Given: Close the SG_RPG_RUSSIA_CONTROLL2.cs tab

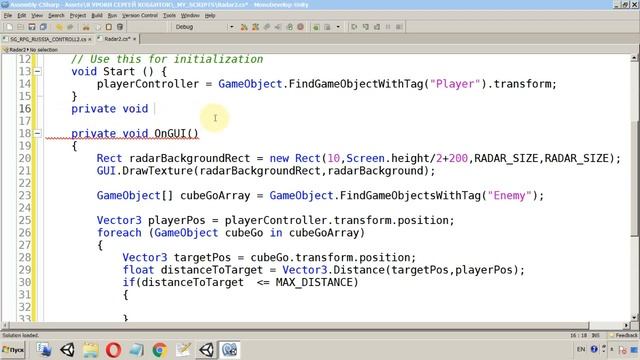Looking at the screenshot, I should tap(90, 39).
